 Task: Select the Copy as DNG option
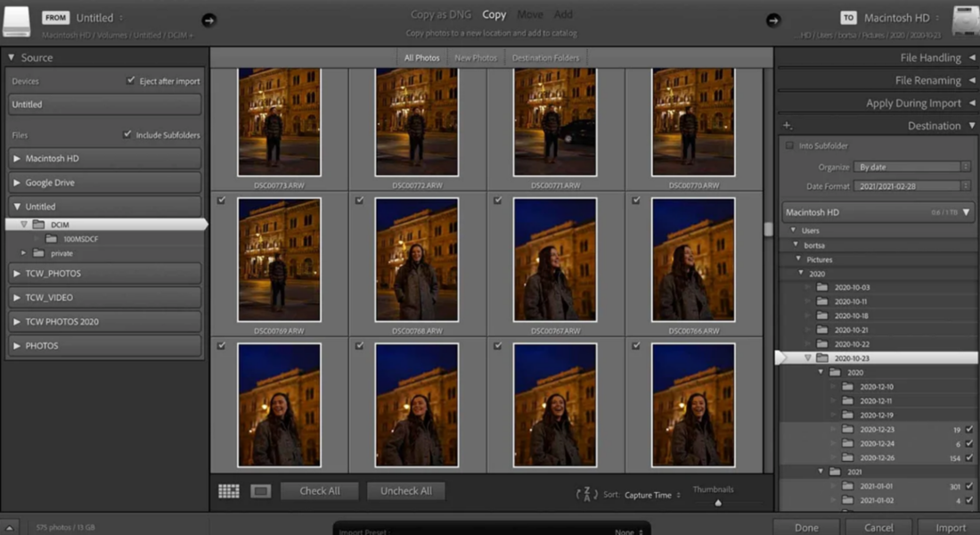pyautogui.click(x=440, y=14)
